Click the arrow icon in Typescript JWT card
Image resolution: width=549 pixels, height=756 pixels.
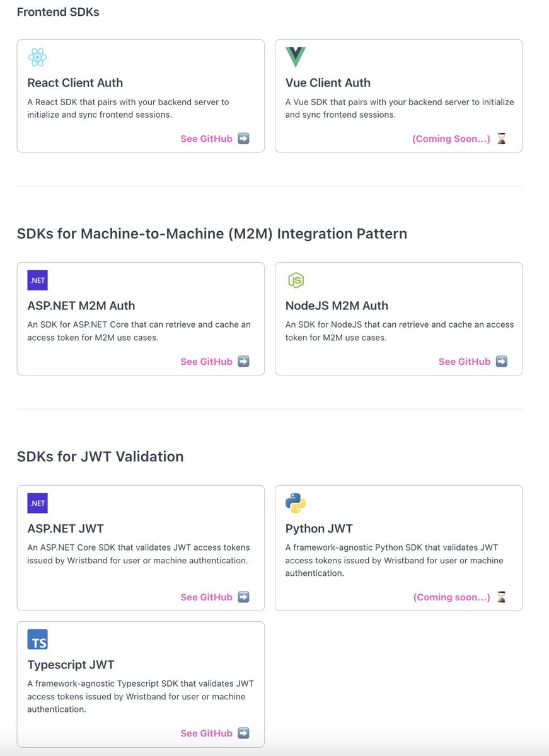[x=243, y=733]
